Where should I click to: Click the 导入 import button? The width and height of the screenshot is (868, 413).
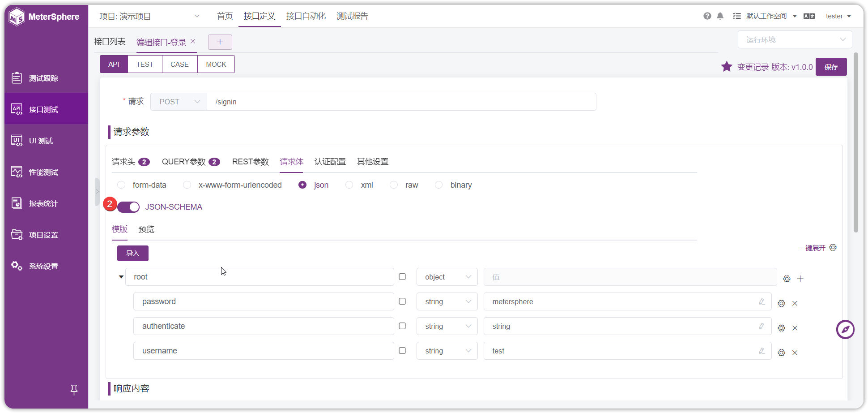tap(133, 253)
